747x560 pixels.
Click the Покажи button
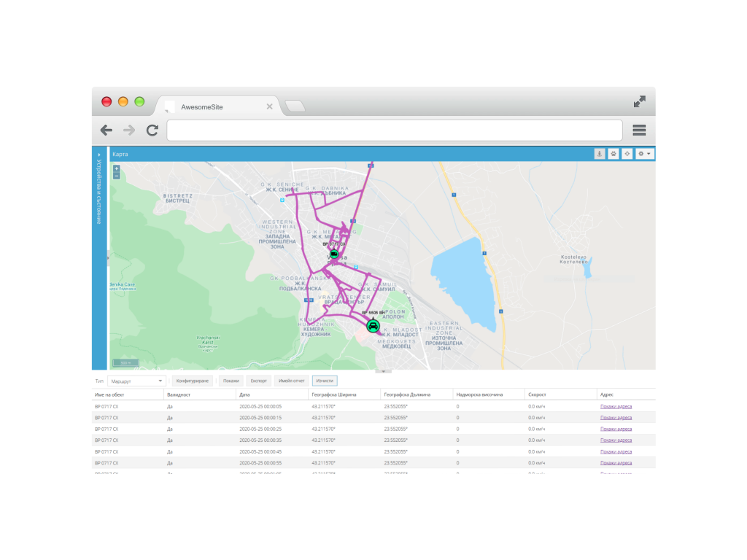231,381
